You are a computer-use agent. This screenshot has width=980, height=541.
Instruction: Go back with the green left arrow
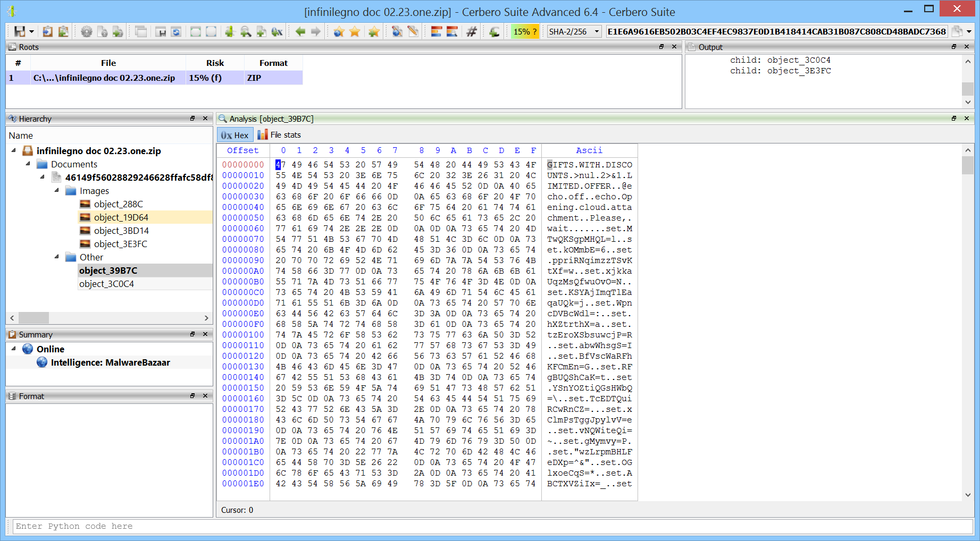pos(300,32)
